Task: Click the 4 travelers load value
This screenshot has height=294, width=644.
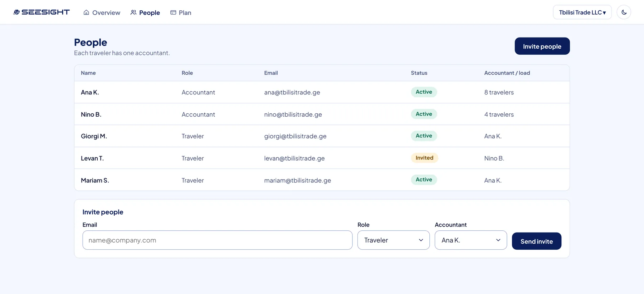Action: point(499,114)
